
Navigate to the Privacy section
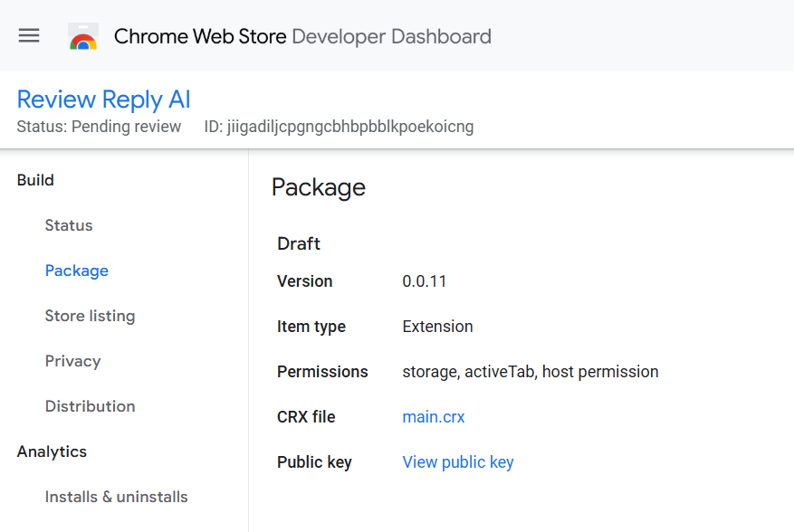(72, 361)
